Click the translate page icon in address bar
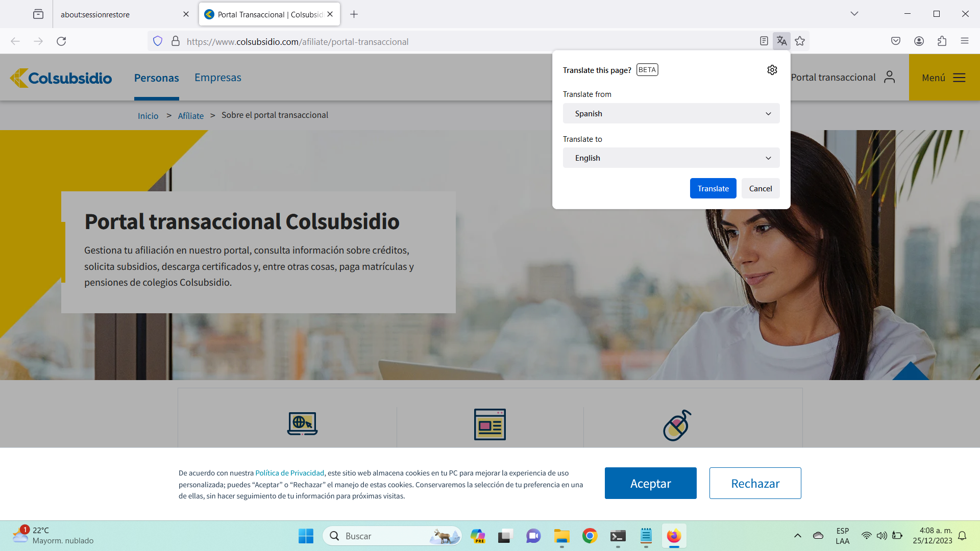This screenshot has height=551, width=980. [x=781, y=41]
